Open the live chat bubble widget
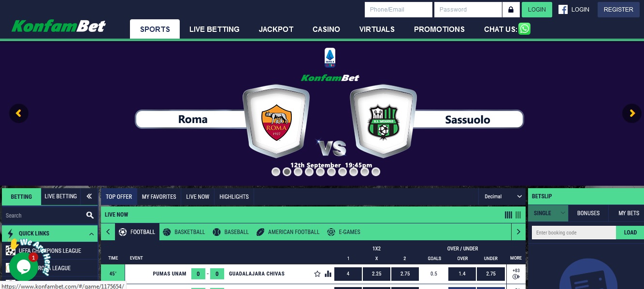The image size is (644, 289). point(23,266)
